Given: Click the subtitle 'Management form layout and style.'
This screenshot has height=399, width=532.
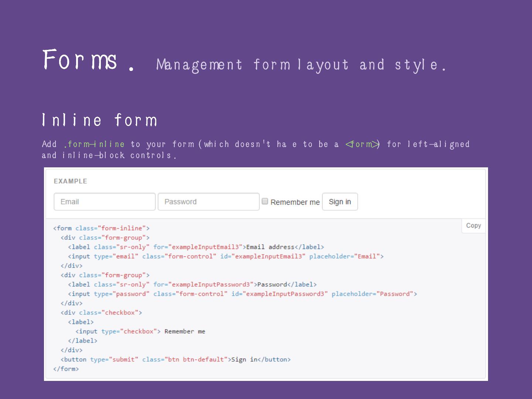Looking at the screenshot, I should (x=301, y=65).
